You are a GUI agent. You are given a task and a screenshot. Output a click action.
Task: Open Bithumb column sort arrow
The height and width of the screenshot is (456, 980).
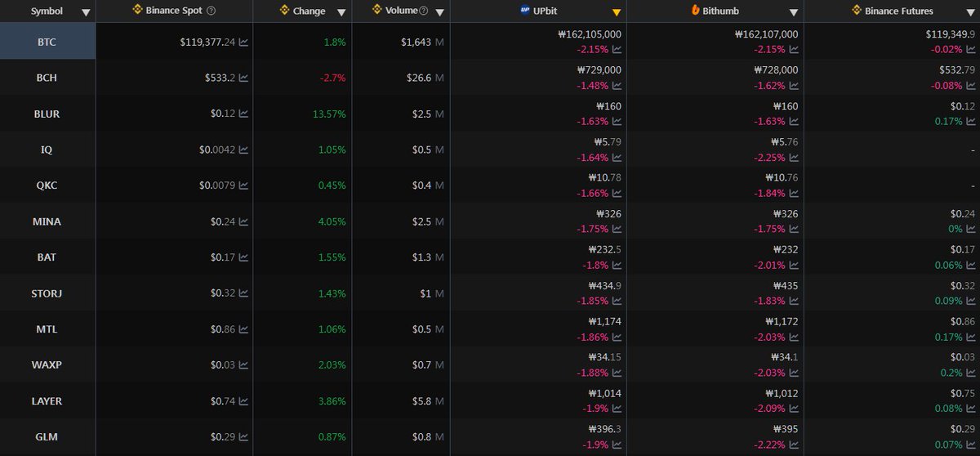point(794,12)
